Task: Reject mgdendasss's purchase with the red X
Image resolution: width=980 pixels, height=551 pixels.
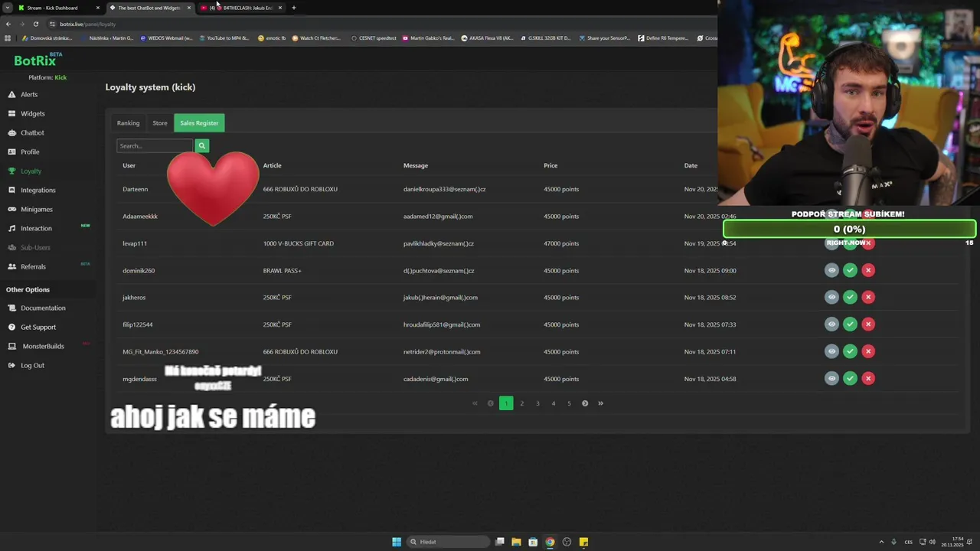Action: (868, 378)
